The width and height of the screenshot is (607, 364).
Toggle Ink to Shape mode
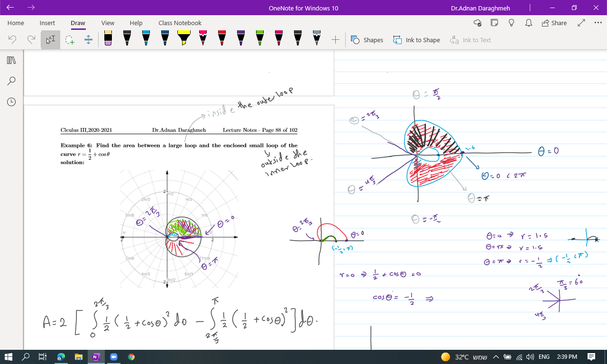tap(416, 40)
